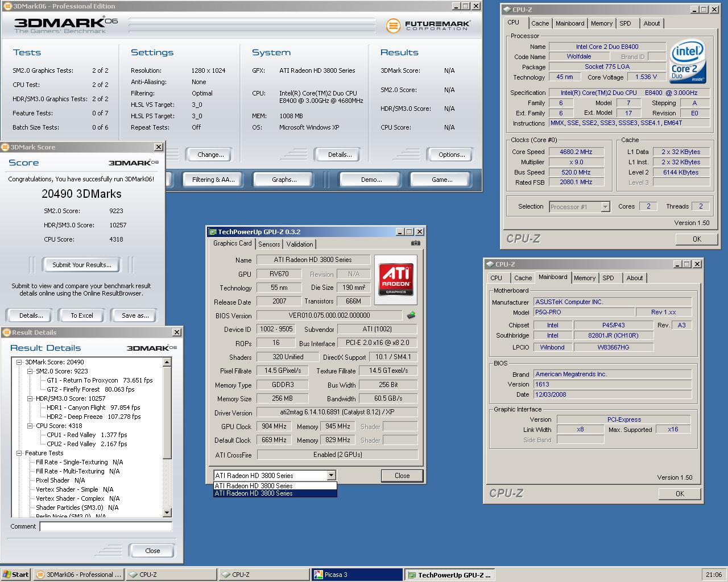Click the taskbar clock showing 21:06
Image resolution: width=728 pixels, height=582 pixels.
pos(713,575)
